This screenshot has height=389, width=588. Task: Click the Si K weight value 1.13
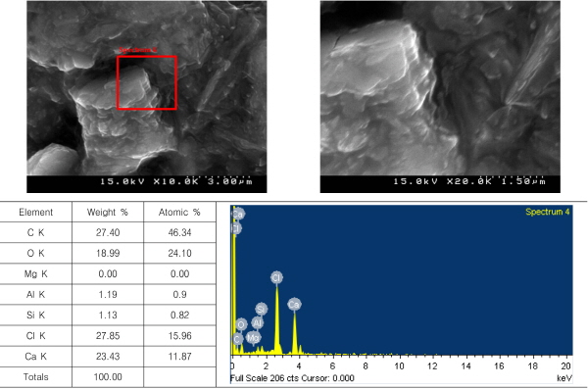coord(108,316)
